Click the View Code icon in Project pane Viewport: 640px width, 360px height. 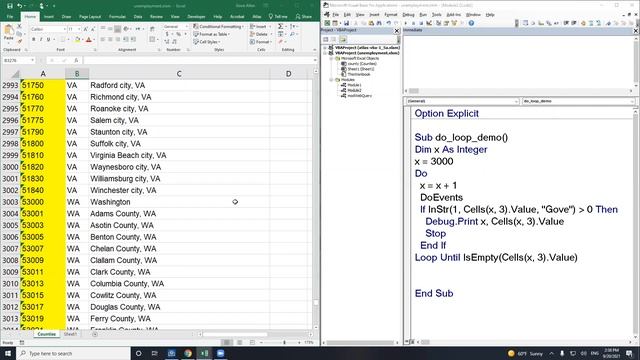(326, 40)
